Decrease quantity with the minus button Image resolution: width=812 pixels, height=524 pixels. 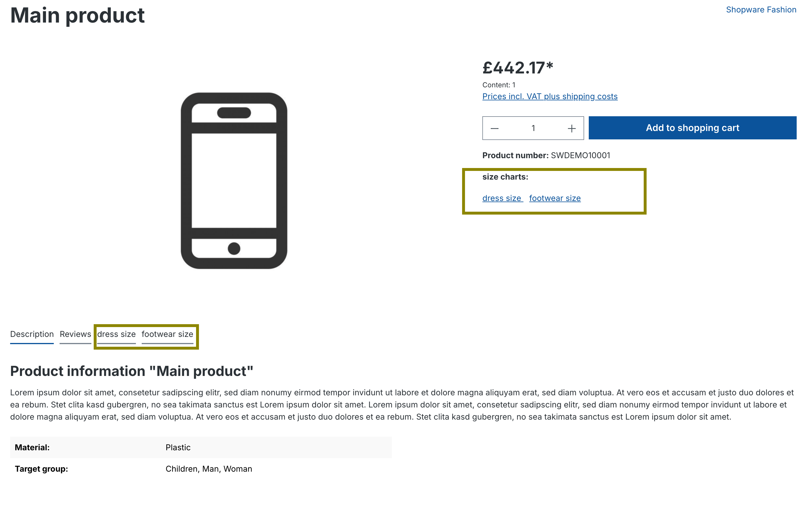pos(494,128)
